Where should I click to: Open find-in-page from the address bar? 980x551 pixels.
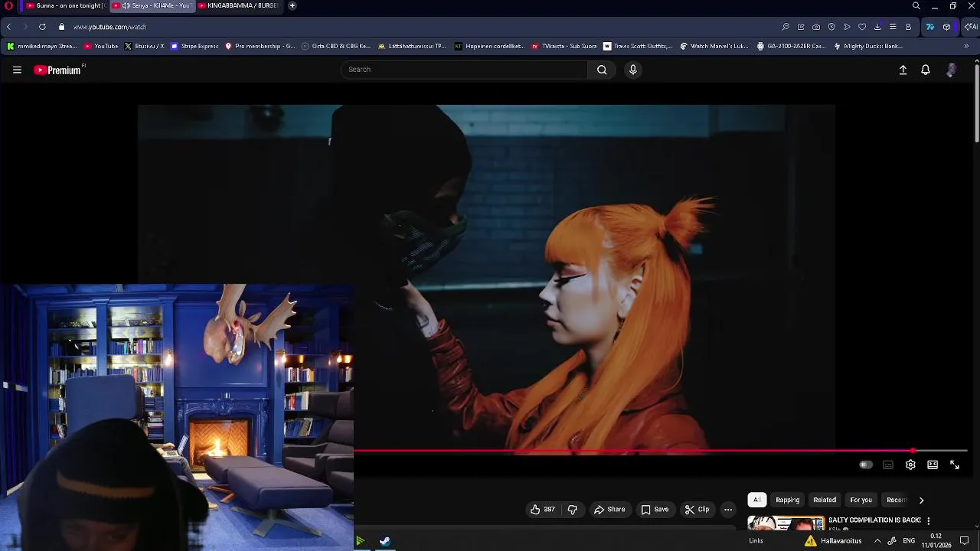click(786, 27)
